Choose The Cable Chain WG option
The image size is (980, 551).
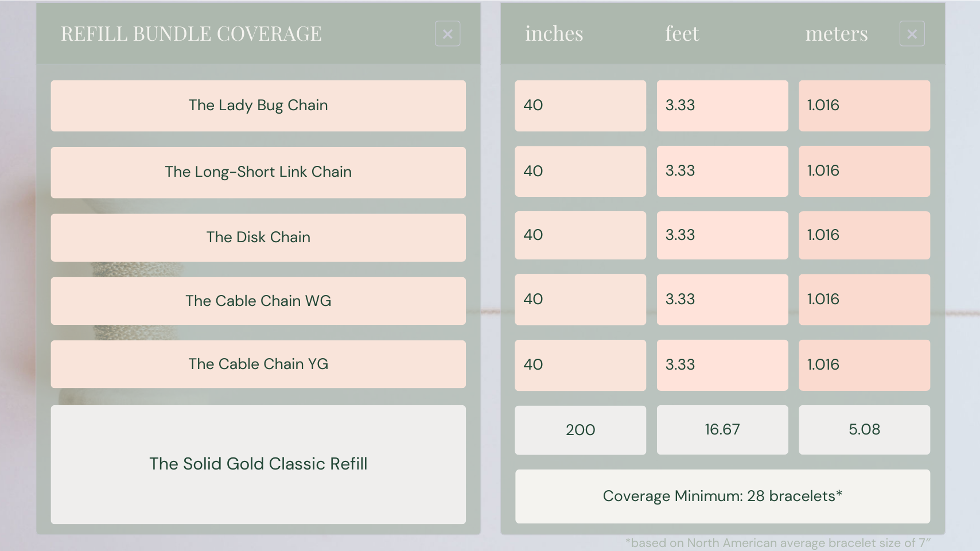coord(258,301)
